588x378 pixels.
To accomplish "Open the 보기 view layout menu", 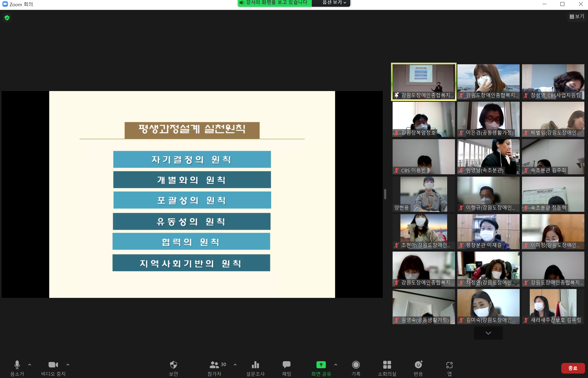I will point(577,16).
